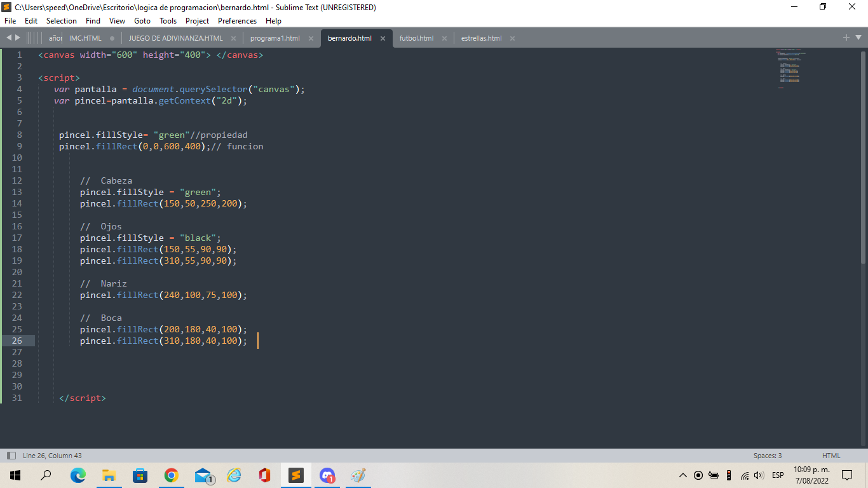
Task: Open Wi-Fi network tray icon
Action: coord(744,475)
